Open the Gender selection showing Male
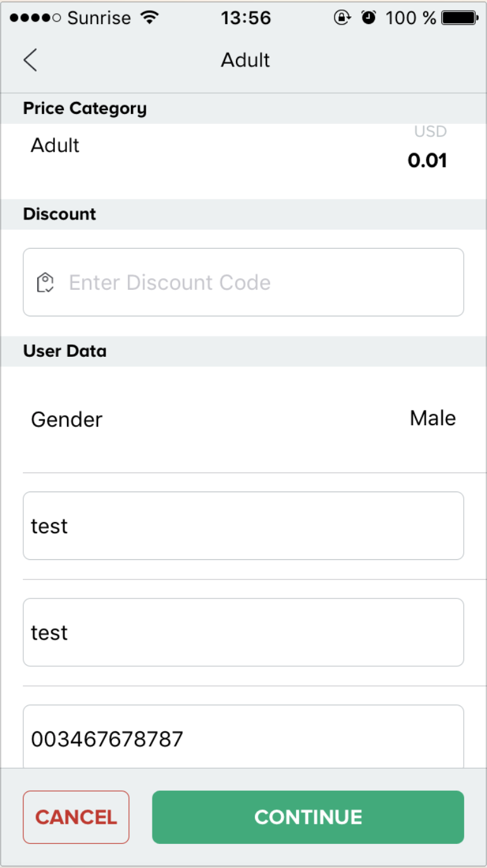 [433, 418]
